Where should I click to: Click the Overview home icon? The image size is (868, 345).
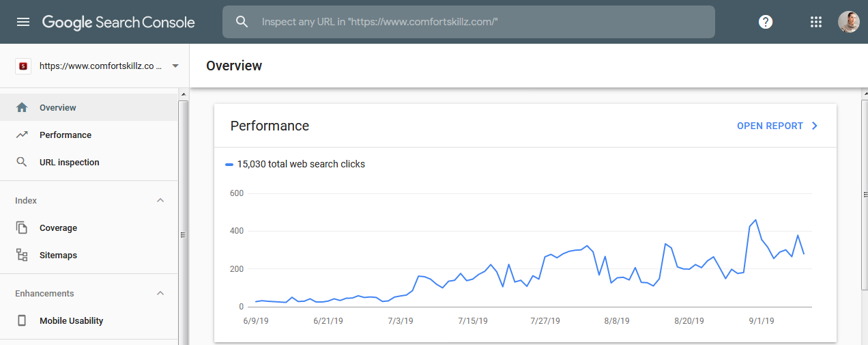tap(22, 107)
